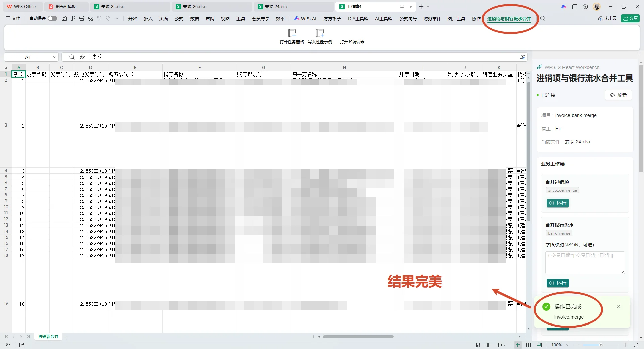Expand the Name Box dropdown arrow

pyautogui.click(x=54, y=57)
